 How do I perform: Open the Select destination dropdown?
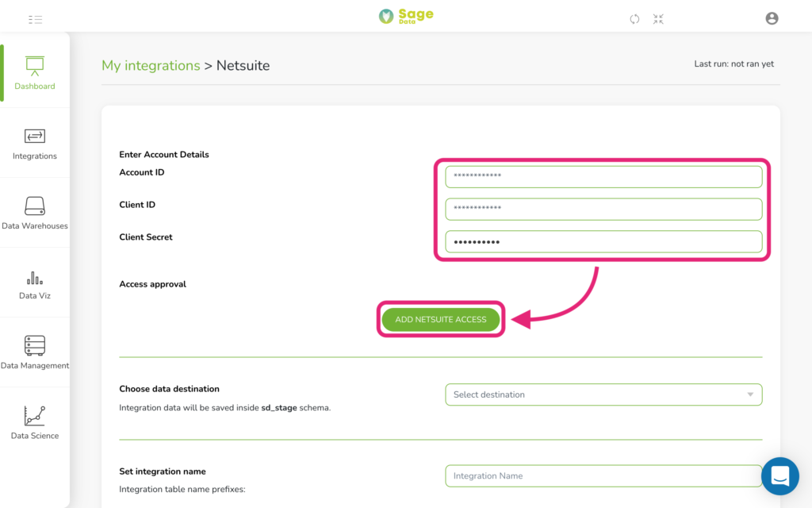point(603,394)
